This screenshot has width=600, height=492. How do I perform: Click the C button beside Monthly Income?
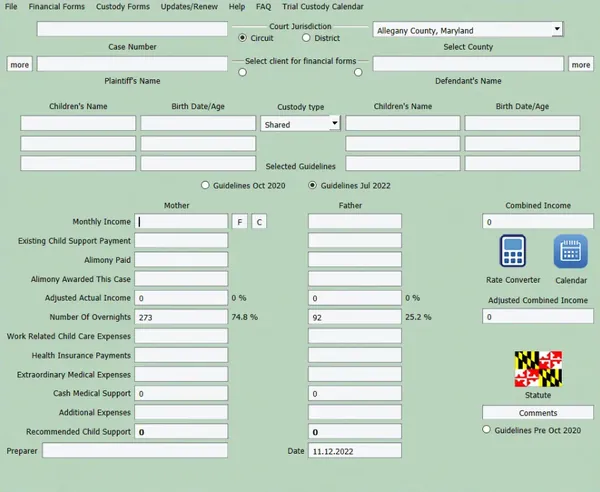[259, 222]
